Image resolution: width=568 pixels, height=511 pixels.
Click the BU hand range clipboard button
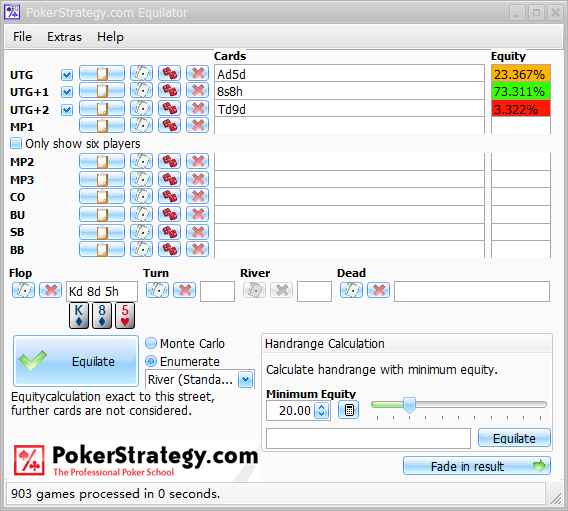(x=102, y=214)
